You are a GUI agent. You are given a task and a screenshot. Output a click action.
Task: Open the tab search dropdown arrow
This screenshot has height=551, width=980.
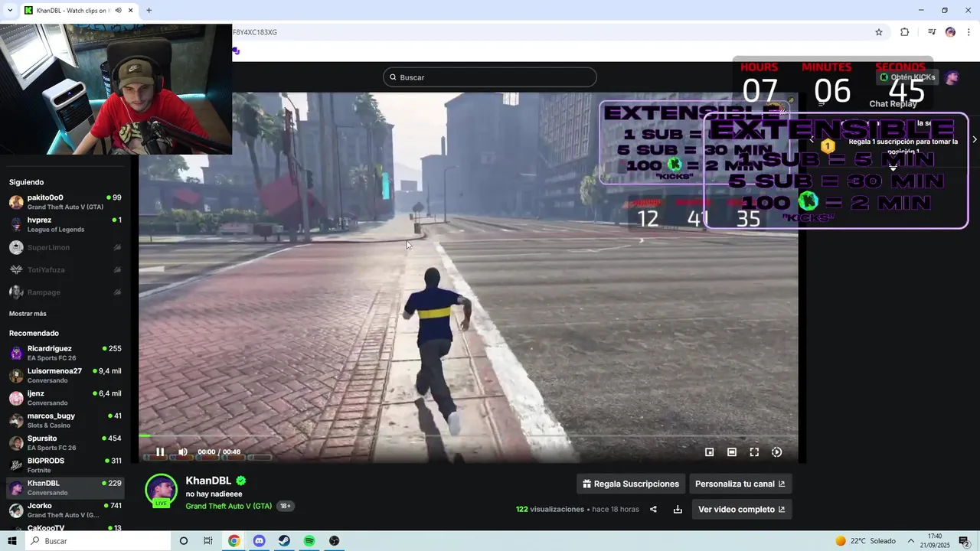10,11
